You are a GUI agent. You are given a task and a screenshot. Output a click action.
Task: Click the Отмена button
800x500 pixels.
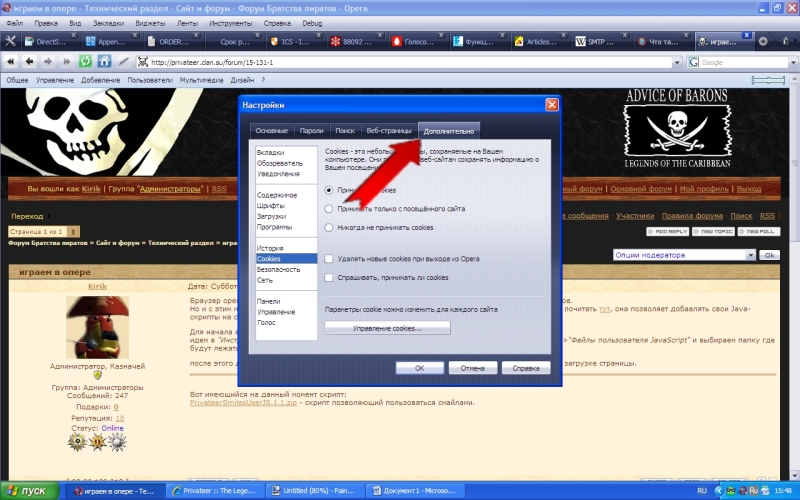pos(472,368)
